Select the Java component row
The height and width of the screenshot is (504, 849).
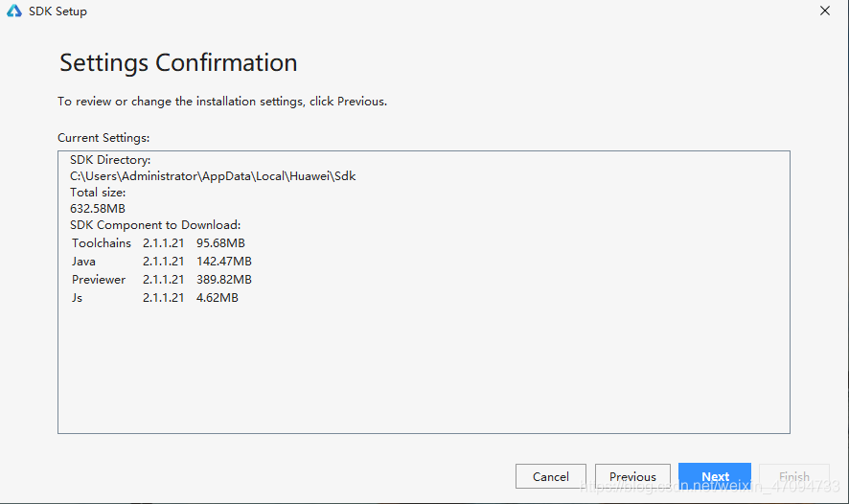pos(161,262)
